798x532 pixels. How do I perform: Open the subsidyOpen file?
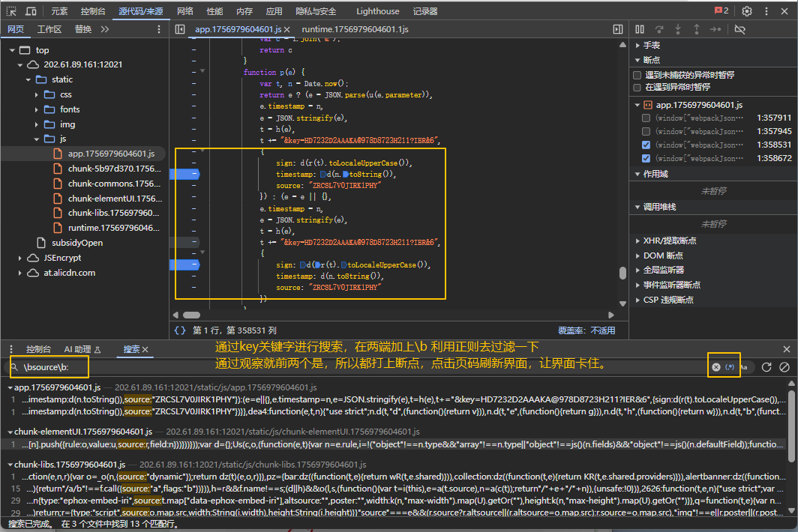pos(76,243)
